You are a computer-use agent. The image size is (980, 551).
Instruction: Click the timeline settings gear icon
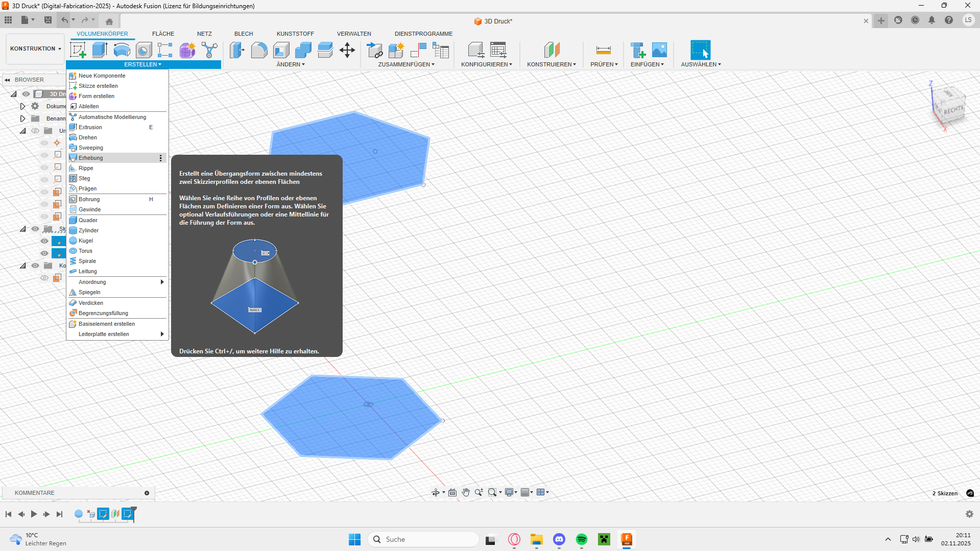969,514
